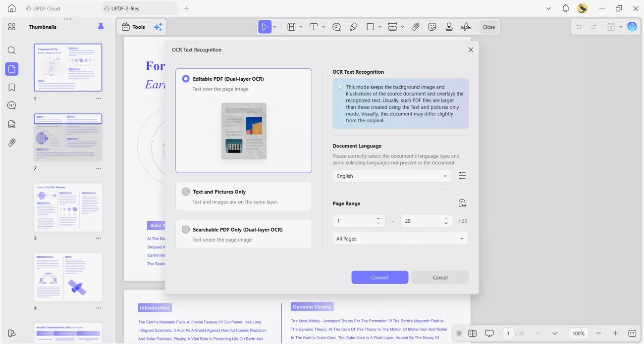Screen dimensions: 644x344
Task: Select Editable PDF (Dual-layer OCR) option
Action: [x=244, y=120]
